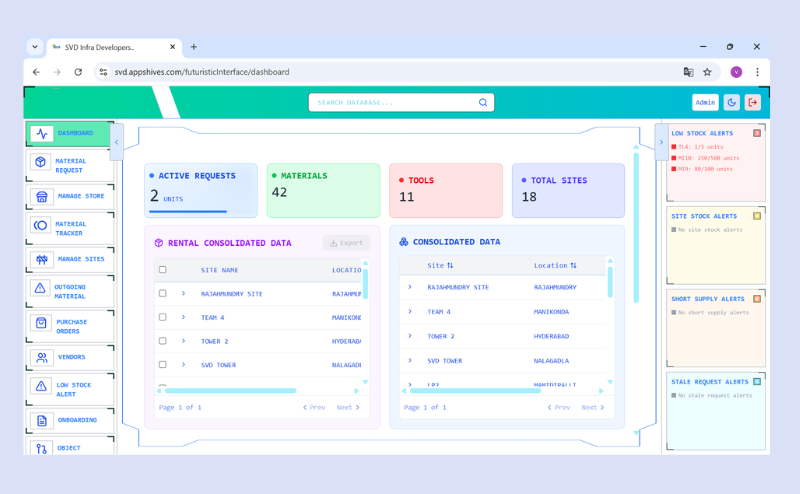Viewport: 800px width, 494px height.
Task: Expand SVD Tower row in Consolidated Data
Action: [410, 360]
